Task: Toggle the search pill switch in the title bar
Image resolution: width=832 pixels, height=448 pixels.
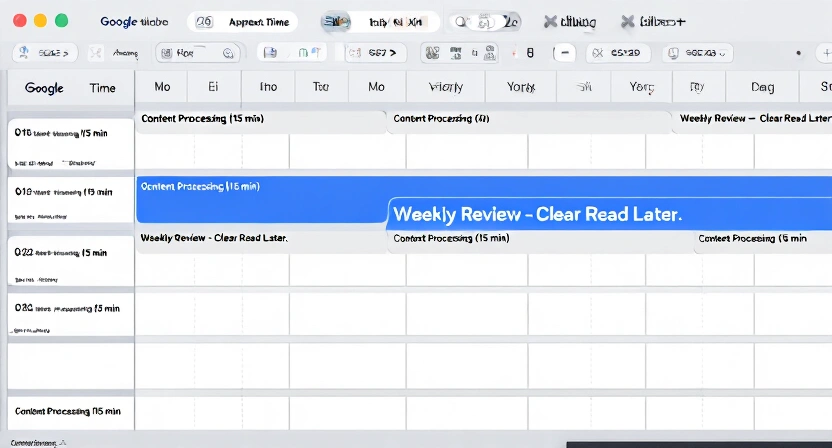Action: tap(484, 22)
